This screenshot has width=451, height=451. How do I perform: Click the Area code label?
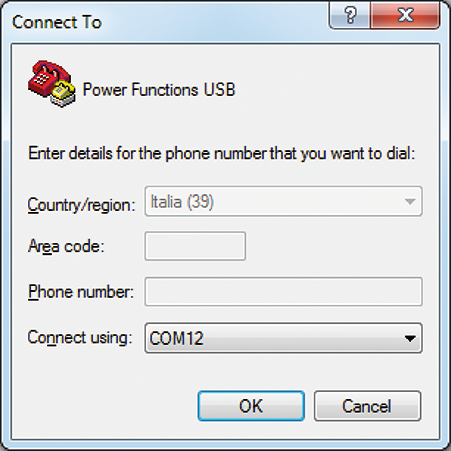66,247
